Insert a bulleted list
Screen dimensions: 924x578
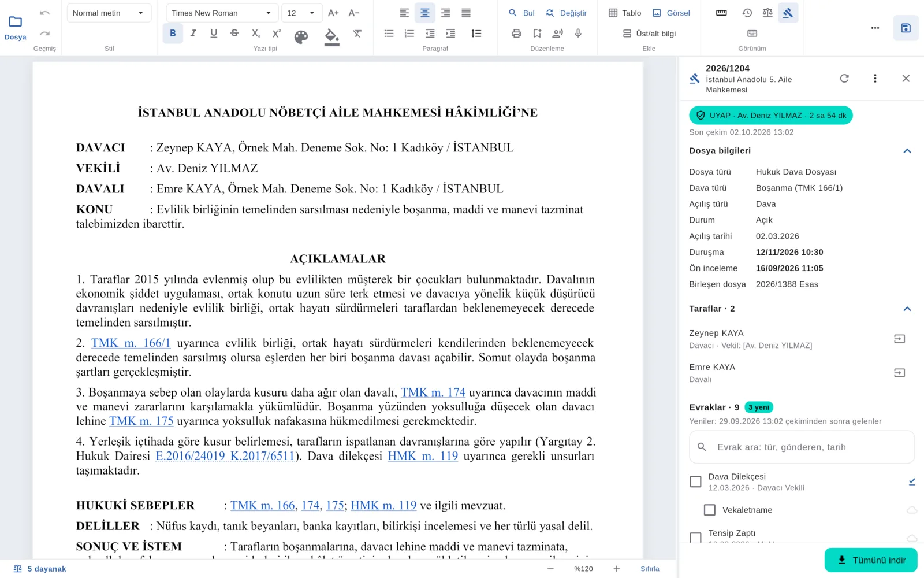click(x=389, y=34)
